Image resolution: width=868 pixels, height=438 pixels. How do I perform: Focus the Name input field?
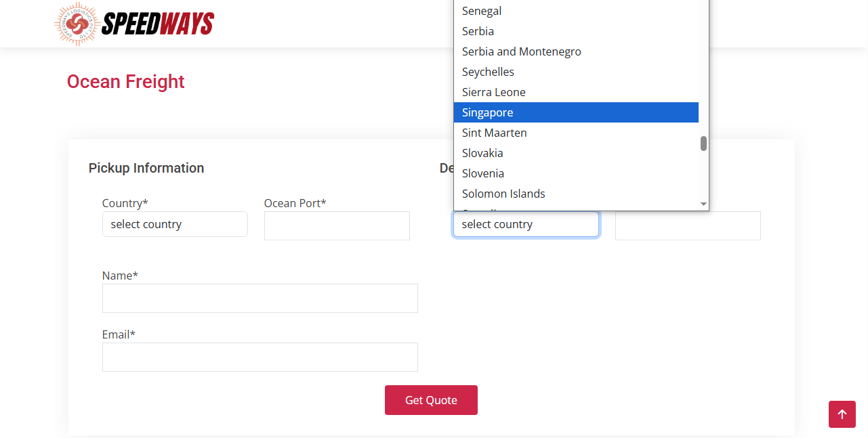click(260, 298)
